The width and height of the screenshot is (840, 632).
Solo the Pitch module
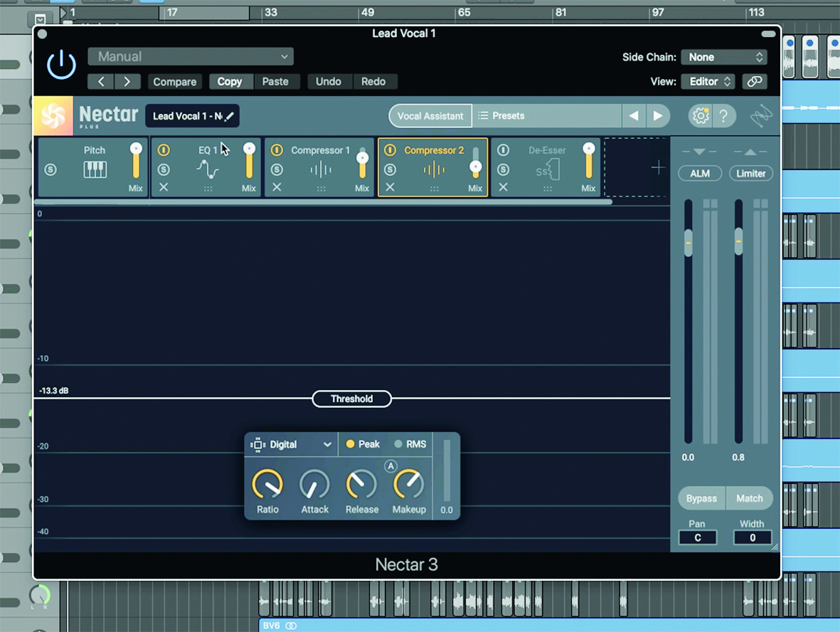(x=50, y=169)
